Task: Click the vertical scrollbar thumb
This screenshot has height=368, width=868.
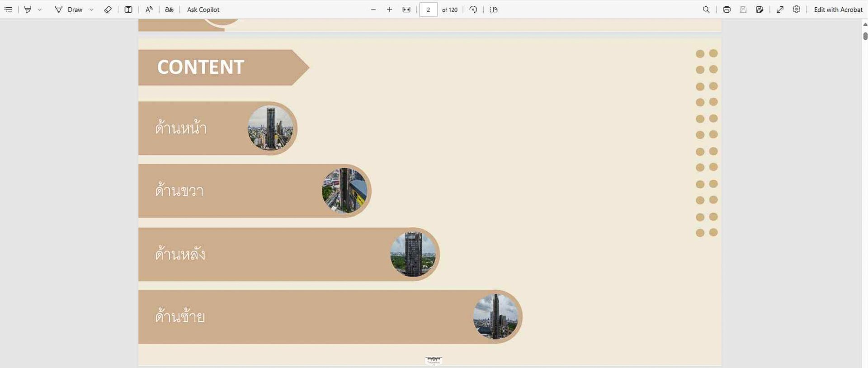Action: 865,36
